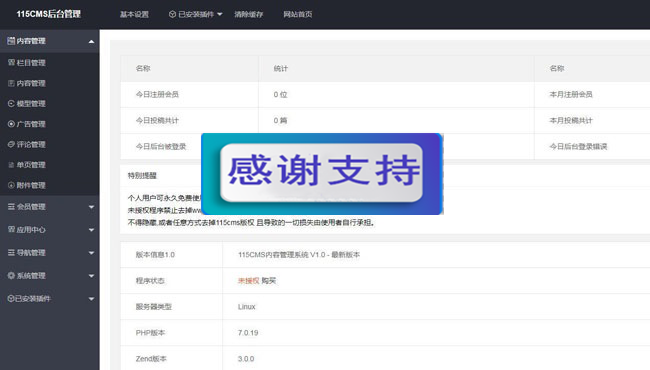Image resolution: width=650 pixels, height=370 pixels.
Task: Click the 版本信息1.0 row label
Action: coord(155,255)
